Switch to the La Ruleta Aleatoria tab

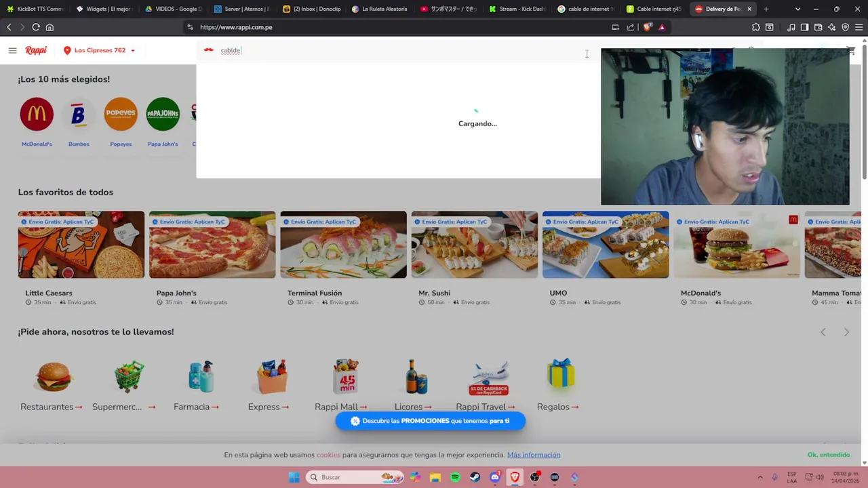click(379, 9)
